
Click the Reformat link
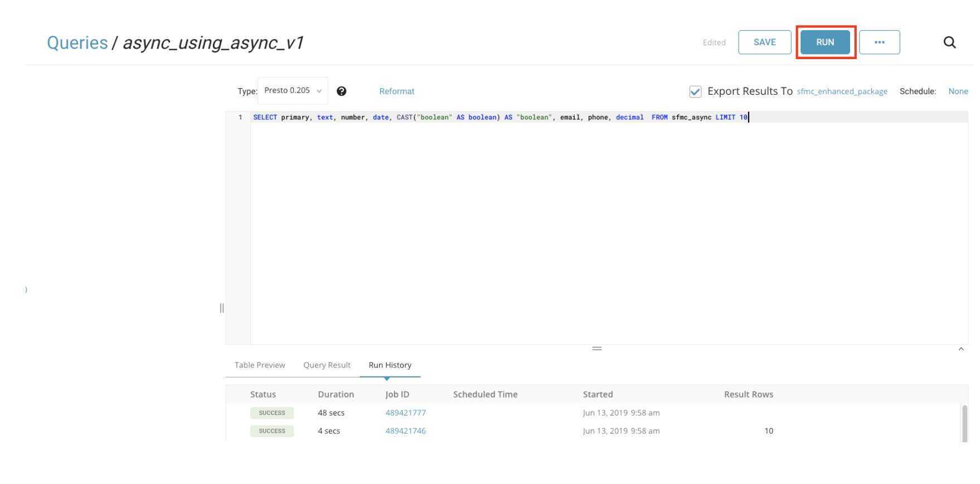396,91
